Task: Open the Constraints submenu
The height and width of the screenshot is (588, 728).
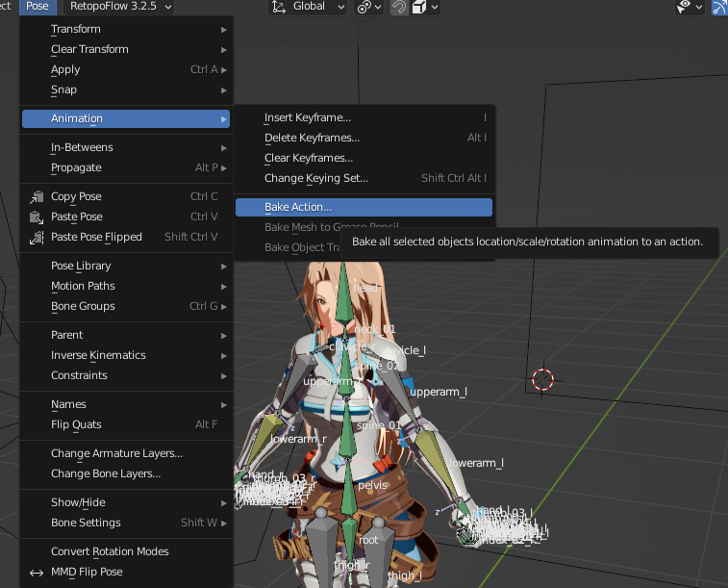Action: pos(126,375)
